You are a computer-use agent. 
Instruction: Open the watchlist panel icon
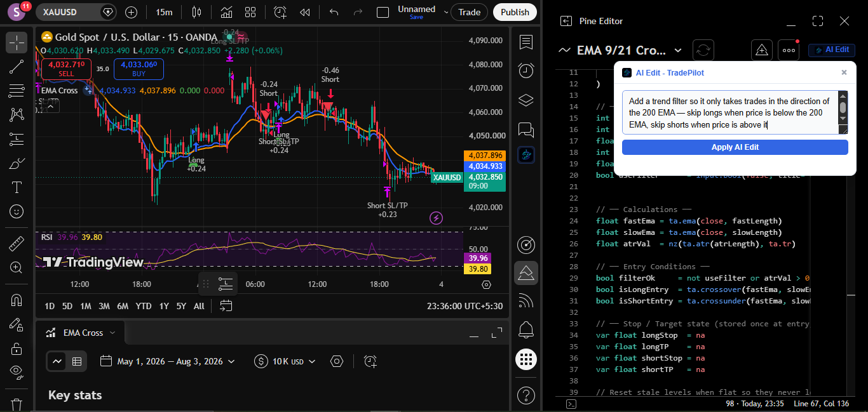tap(526, 43)
